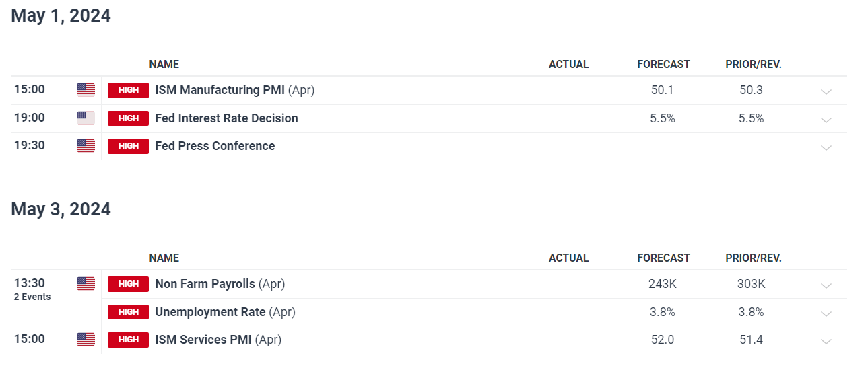
Task: Click the US flag for ISM Services PMI
Action: click(86, 340)
